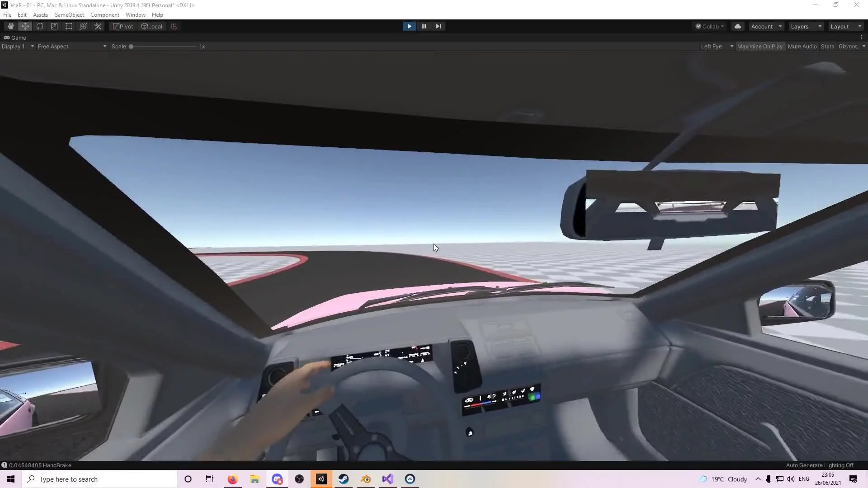
Task: Select the Scale tool icon
Action: pyautogui.click(x=54, y=26)
